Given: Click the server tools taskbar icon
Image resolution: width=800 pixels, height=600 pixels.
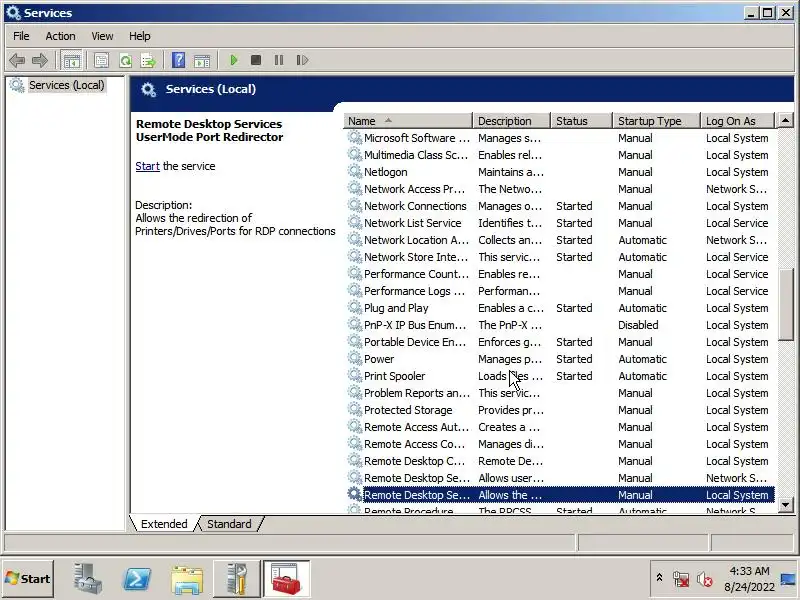Looking at the screenshot, I should [236, 579].
